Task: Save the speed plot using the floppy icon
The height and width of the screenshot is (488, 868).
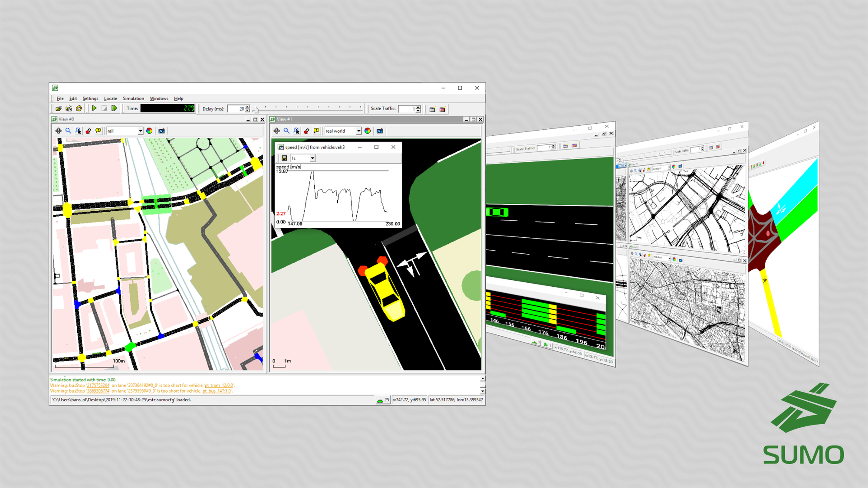Action: (x=284, y=158)
